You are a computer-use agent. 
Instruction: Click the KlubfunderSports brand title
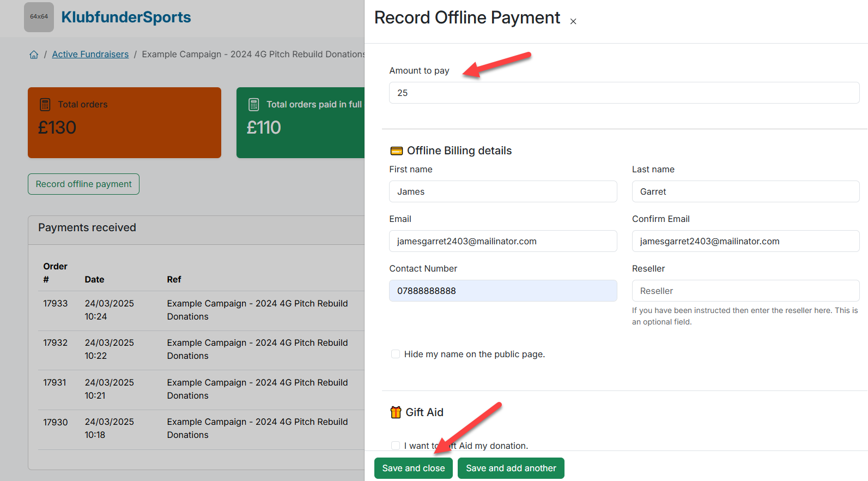(126, 17)
